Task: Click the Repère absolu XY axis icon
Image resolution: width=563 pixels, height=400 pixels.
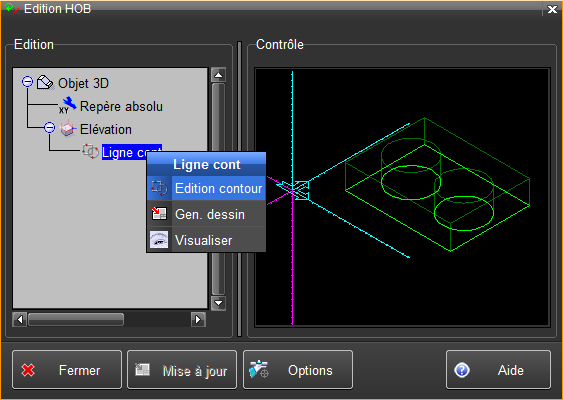Action: 68,106
